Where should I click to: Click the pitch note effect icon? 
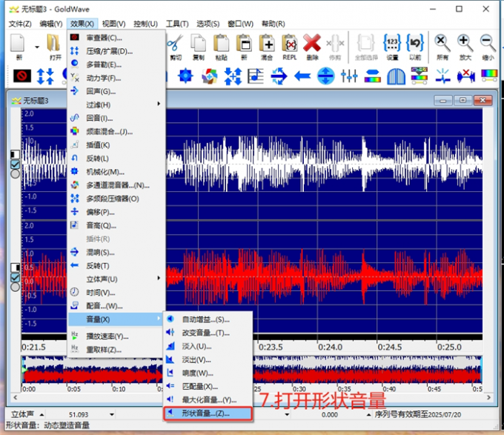256,76
